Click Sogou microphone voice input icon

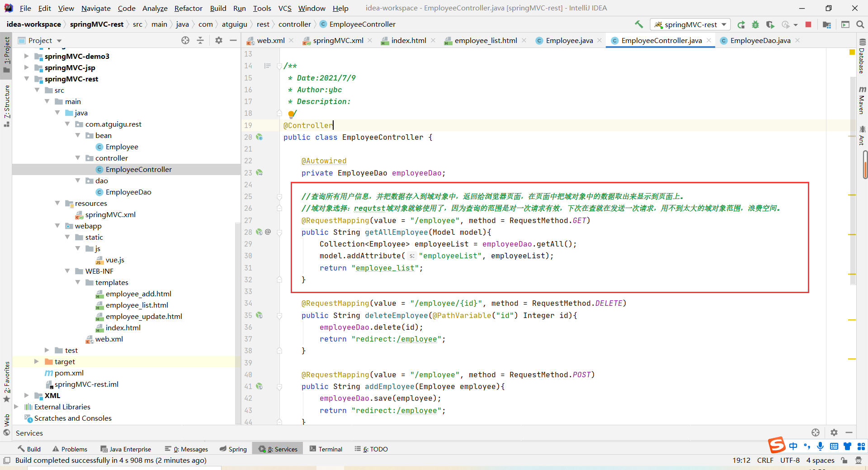(820, 446)
